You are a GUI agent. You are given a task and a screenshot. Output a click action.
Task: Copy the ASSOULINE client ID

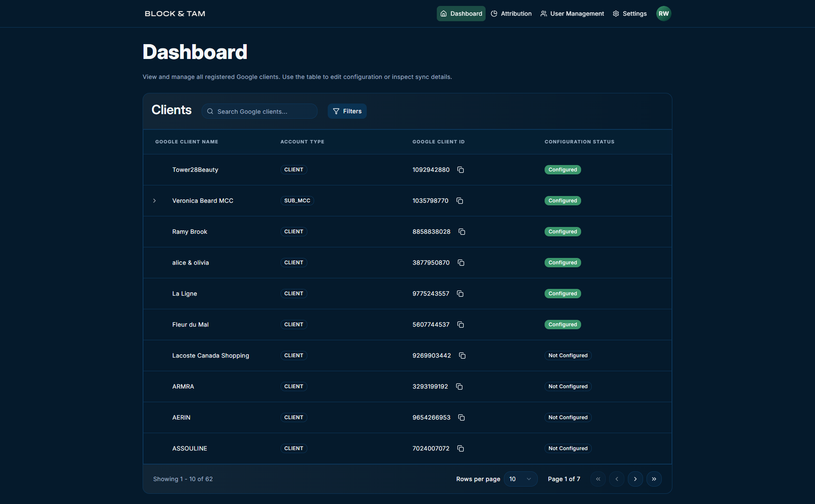(461, 448)
